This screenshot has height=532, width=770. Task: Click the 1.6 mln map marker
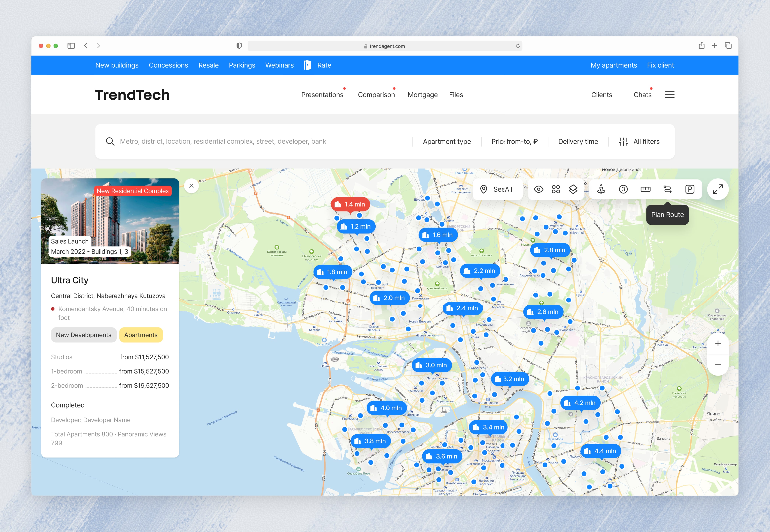point(438,235)
